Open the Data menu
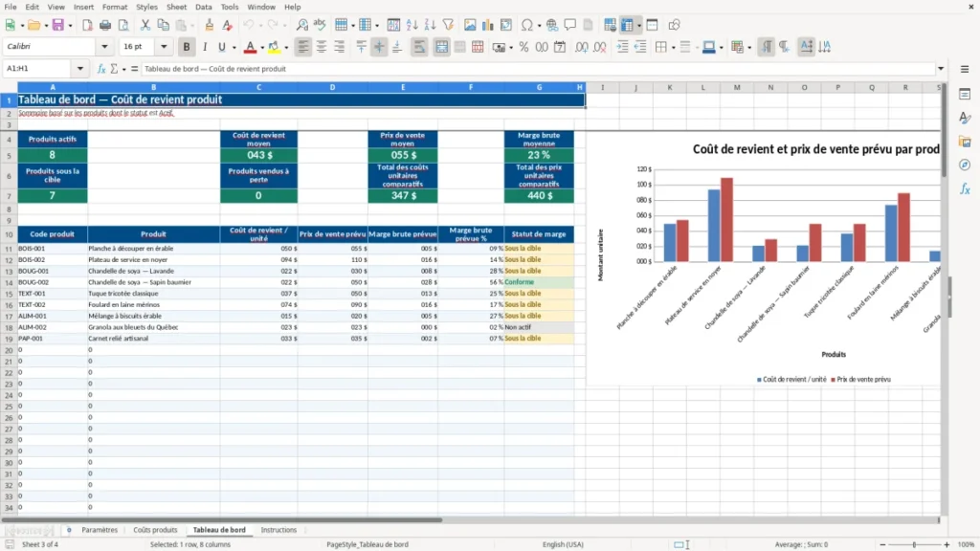 tap(203, 7)
